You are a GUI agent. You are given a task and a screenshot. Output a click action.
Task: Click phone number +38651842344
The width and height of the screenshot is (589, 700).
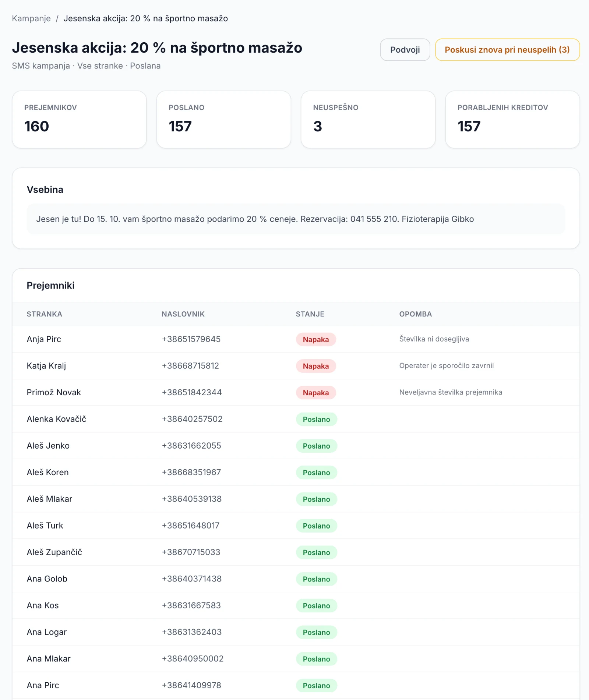pyautogui.click(x=192, y=392)
